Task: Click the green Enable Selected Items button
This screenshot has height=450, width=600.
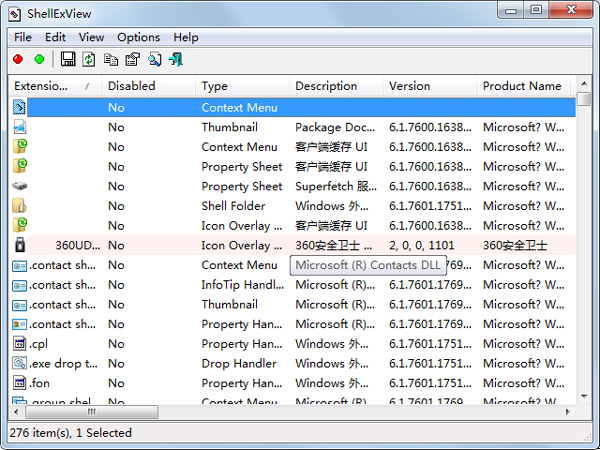Action: pos(39,59)
